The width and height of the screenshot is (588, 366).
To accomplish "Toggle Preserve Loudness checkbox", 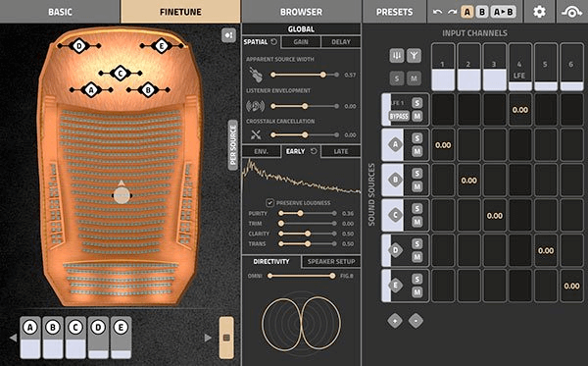I will point(269,203).
